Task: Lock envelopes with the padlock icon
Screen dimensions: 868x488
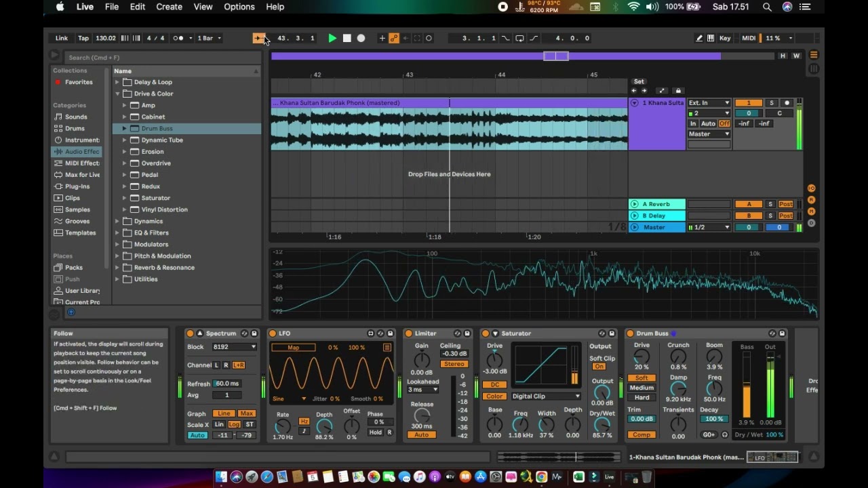Action: (677, 90)
